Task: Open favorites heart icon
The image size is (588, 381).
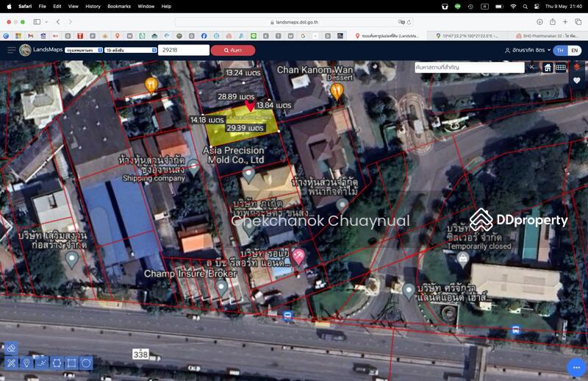Action: (577, 80)
